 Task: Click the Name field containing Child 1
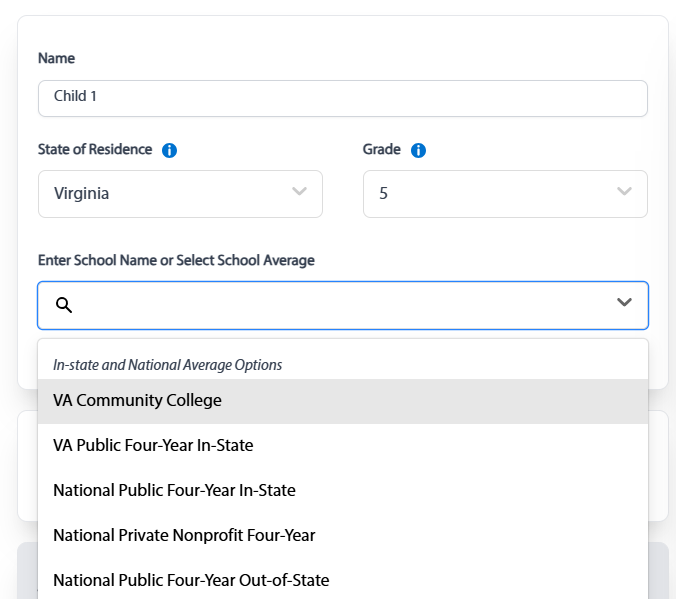[342, 98]
